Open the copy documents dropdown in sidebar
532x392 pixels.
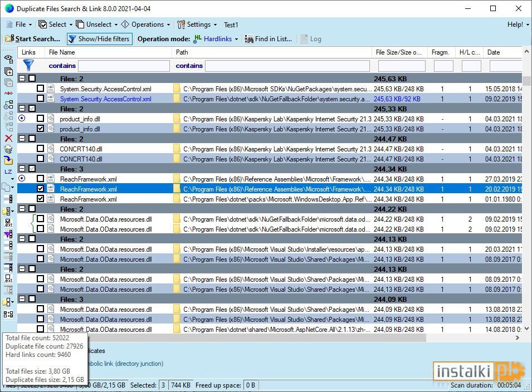(8, 187)
